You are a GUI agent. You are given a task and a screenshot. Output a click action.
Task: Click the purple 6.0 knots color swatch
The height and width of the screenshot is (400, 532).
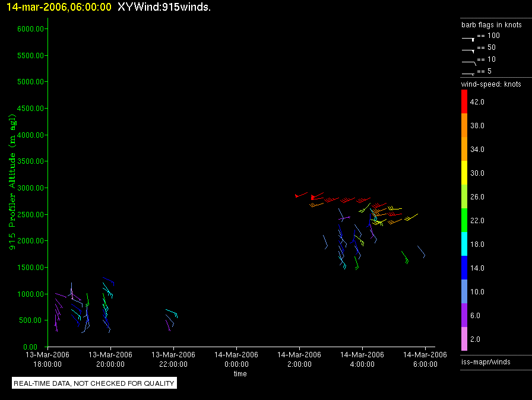coord(464,315)
